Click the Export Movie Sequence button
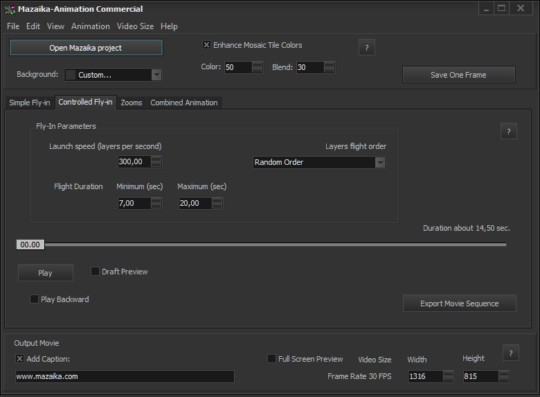The image size is (540, 397). coord(459,303)
